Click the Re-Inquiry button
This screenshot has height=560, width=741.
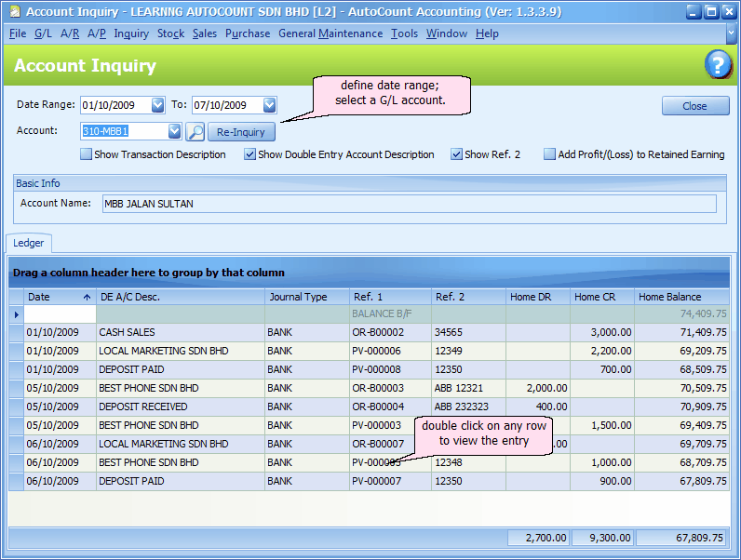(241, 132)
